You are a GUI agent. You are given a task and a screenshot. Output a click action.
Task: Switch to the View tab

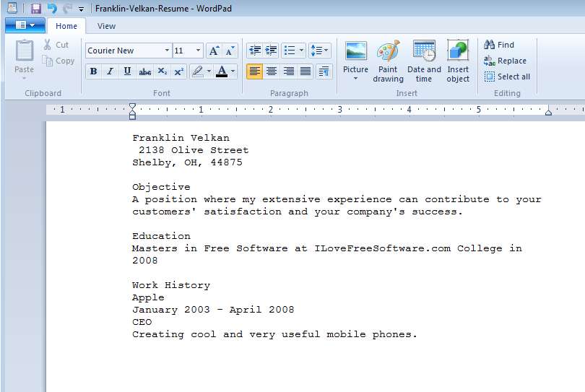pos(106,26)
